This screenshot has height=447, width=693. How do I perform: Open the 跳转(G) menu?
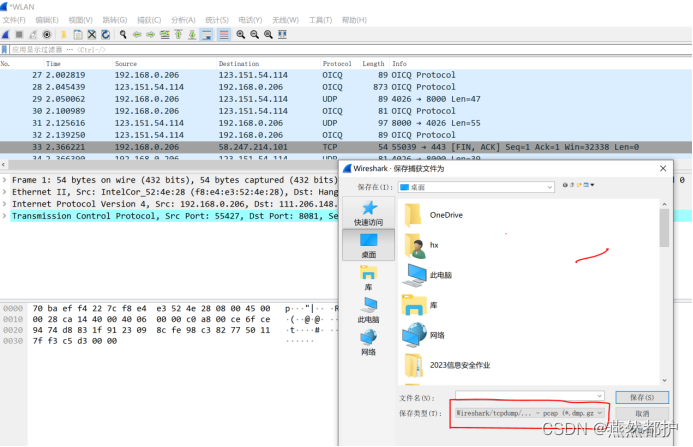tap(115, 20)
